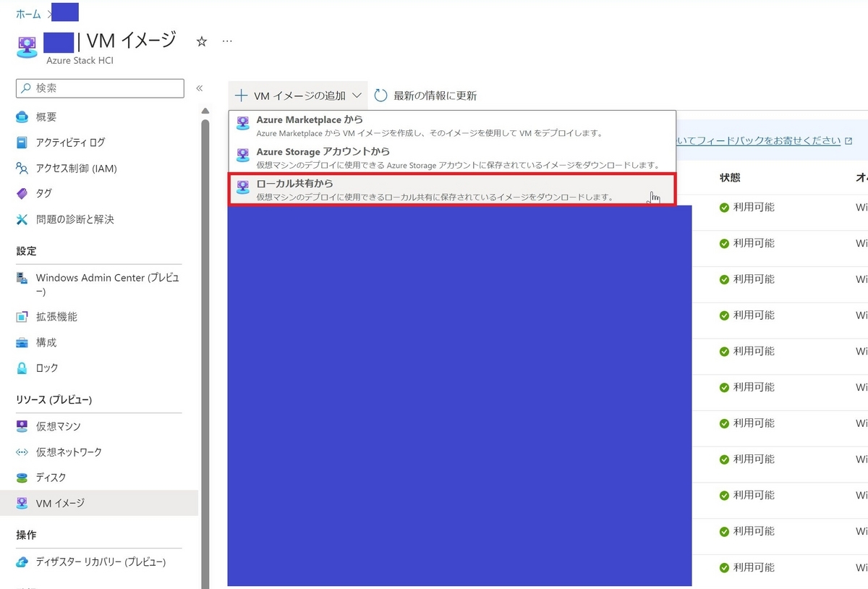Click the scrollbar up arrow in sidebar
The width and height of the screenshot is (868, 589).
(x=205, y=111)
